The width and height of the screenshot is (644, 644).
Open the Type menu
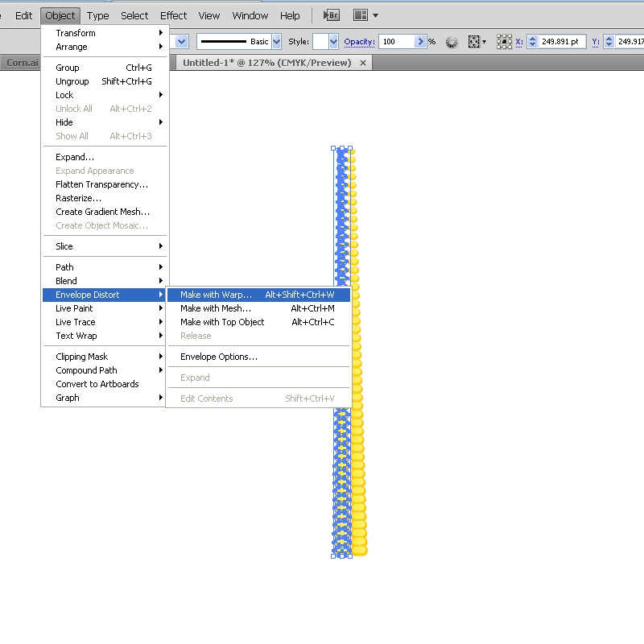[x=97, y=15]
